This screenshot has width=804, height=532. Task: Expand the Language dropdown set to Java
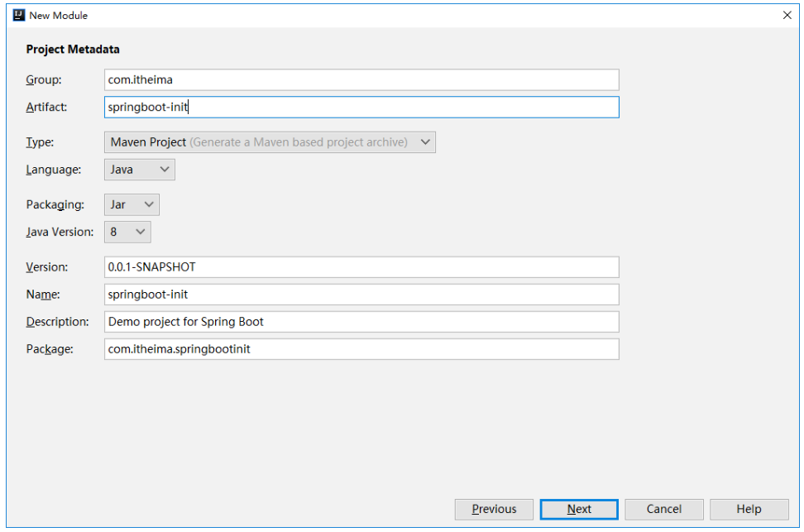point(140,170)
